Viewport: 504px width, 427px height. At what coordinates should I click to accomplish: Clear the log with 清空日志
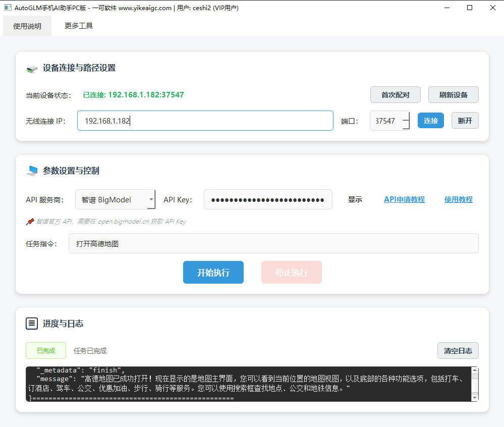point(458,350)
